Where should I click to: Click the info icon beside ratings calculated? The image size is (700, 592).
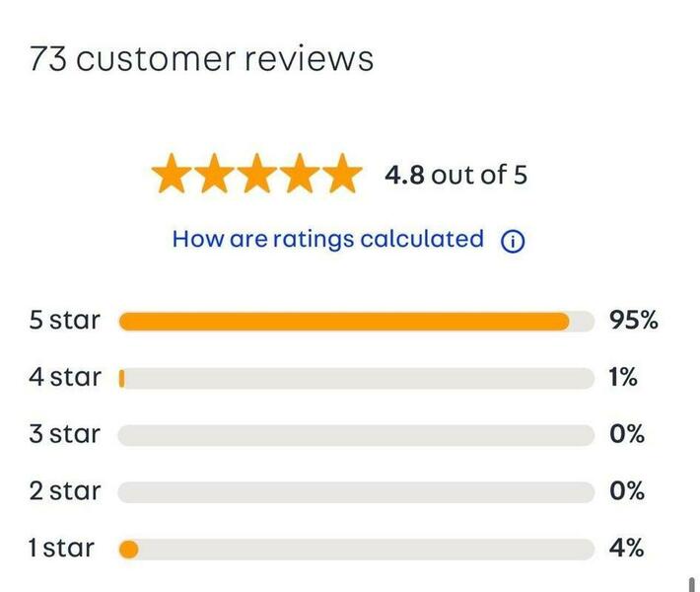(513, 242)
